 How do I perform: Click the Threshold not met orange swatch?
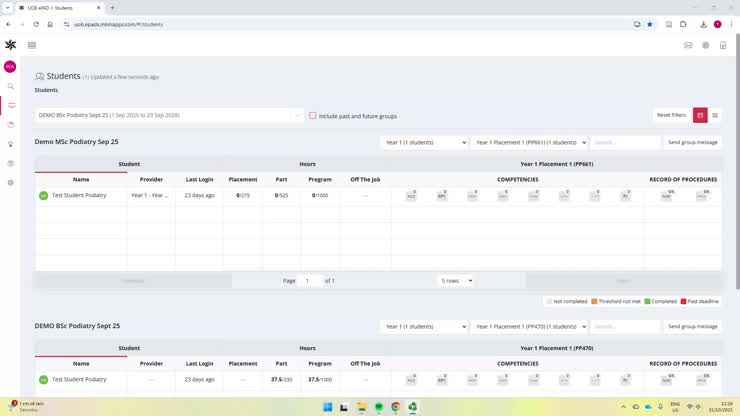[x=594, y=301]
